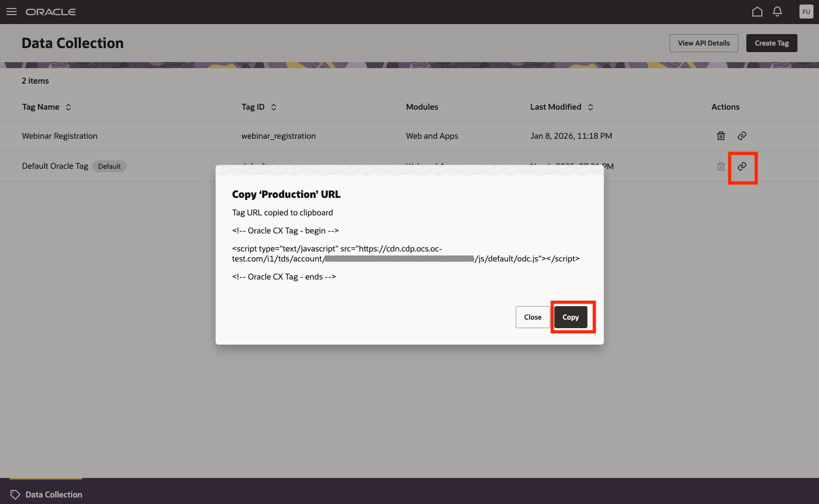The height and width of the screenshot is (504, 819).
Task: Open the hamburger navigation menu
Action: (x=11, y=12)
